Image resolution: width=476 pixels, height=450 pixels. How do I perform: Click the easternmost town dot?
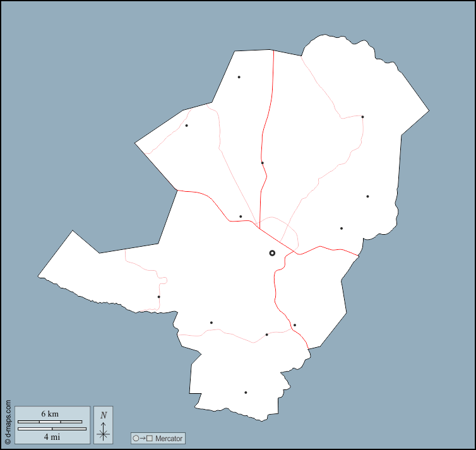(367, 196)
